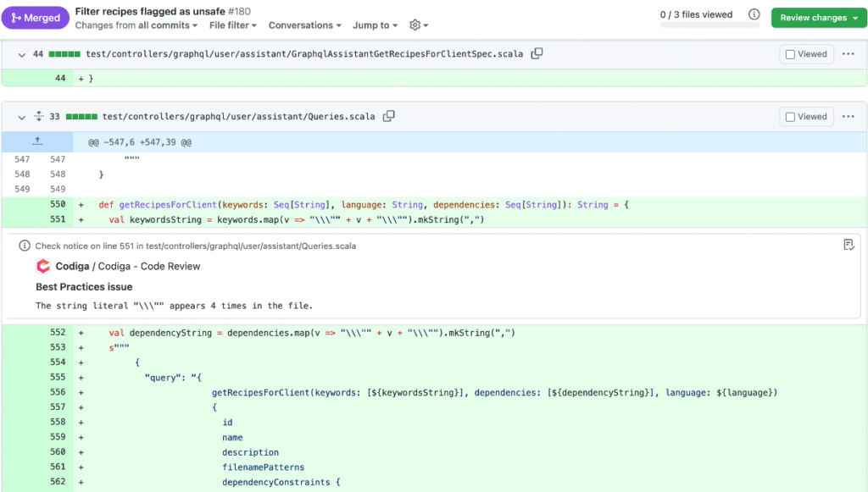Viewport: 868px width, 492px height.
Task: Open Codiga - Code Review check link
Action: 149,267
